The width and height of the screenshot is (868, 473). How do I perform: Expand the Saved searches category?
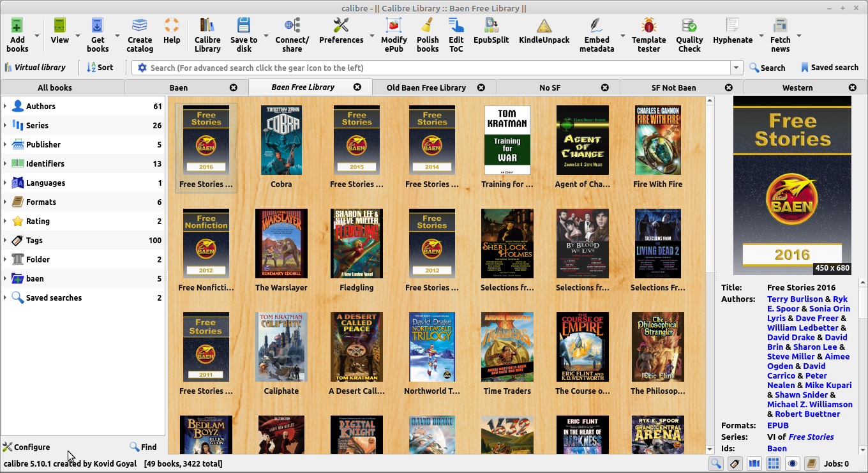[x=5, y=297]
